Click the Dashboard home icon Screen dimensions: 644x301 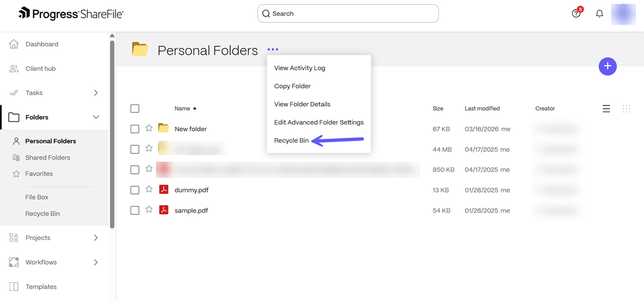click(x=14, y=44)
